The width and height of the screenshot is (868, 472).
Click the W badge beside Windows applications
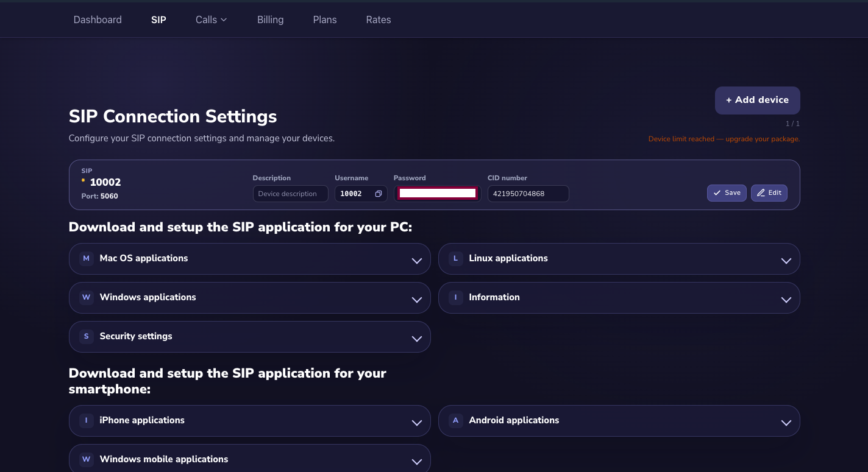click(x=87, y=298)
